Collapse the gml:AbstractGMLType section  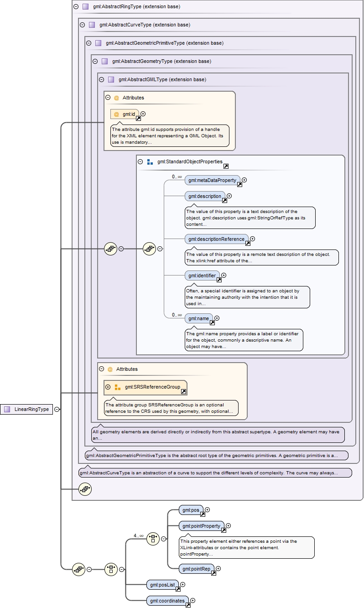click(101, 79)
